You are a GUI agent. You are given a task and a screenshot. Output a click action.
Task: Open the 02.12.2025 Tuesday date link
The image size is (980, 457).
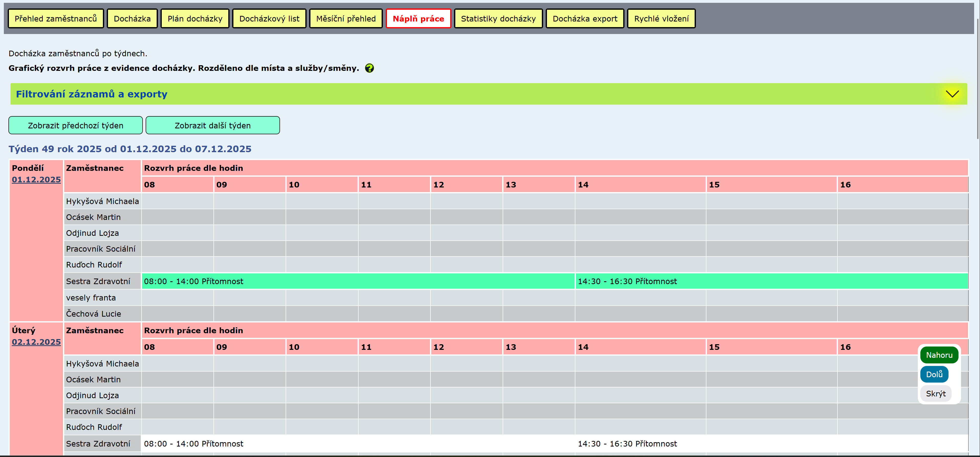[36, 342]
